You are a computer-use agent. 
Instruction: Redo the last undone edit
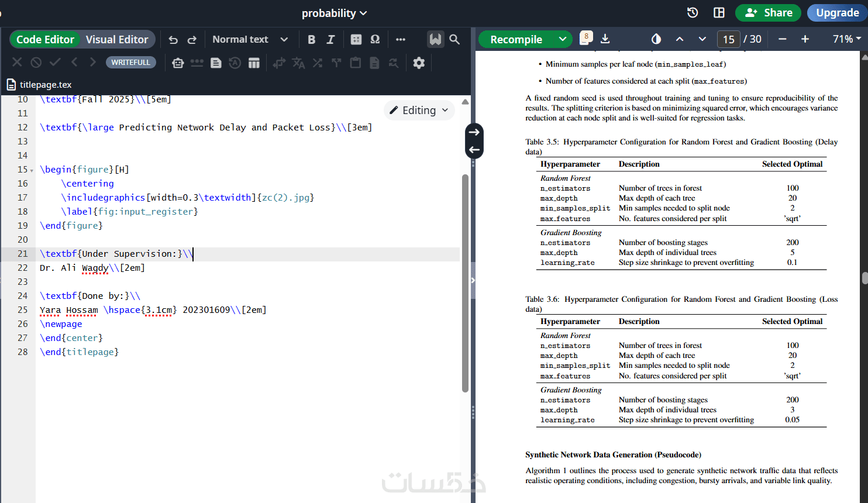click(x=192, y=40)
